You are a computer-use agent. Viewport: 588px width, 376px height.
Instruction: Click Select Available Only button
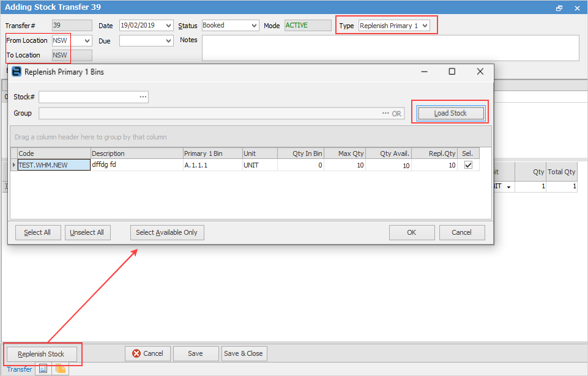167,232
